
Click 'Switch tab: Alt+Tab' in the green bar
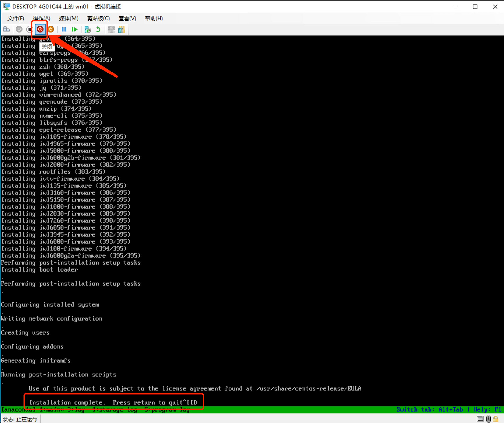coord(430,409)
